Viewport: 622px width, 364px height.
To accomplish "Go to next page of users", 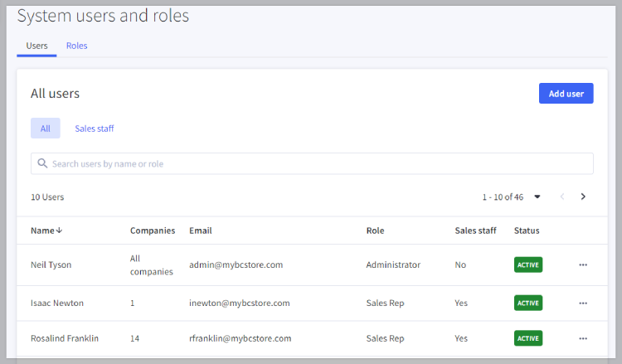I will (x=583, y=197).
